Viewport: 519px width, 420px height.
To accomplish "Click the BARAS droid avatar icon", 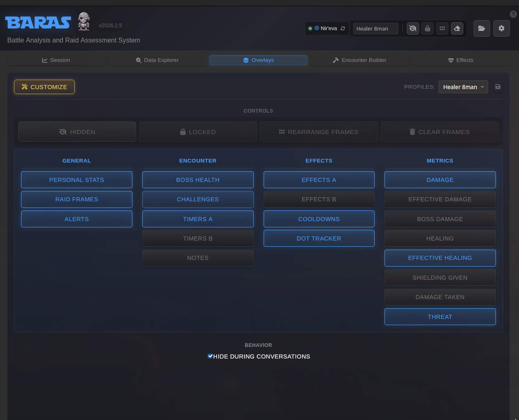I will [84, 21].
